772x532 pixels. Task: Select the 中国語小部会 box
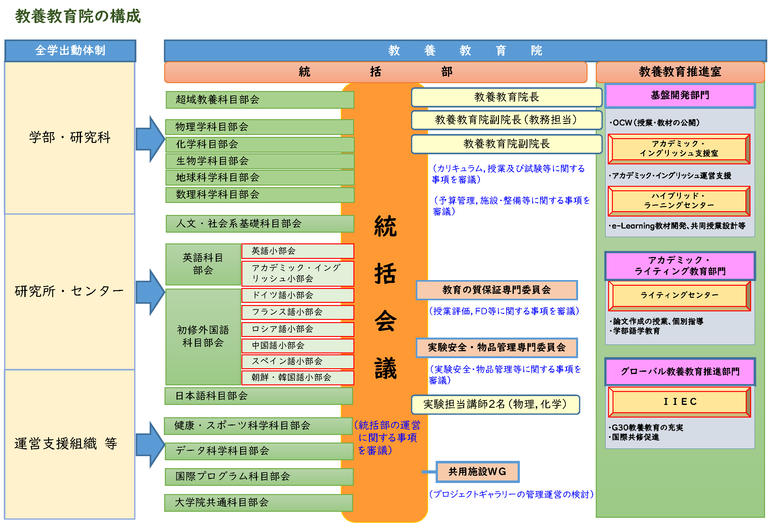pos(298,346)
